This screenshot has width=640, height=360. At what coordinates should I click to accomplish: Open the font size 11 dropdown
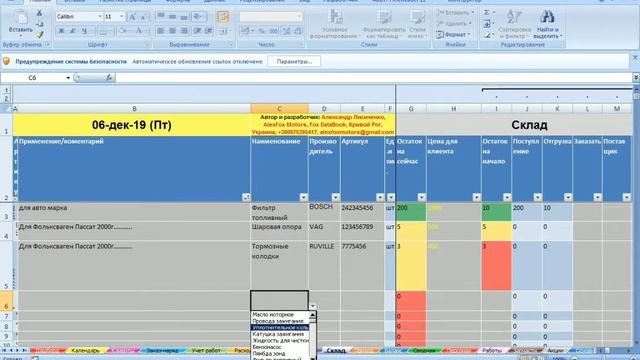tap(122, 17)
